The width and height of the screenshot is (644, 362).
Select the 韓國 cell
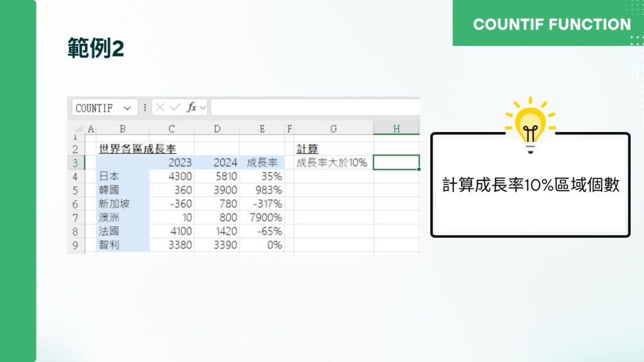tap(123, 190)
